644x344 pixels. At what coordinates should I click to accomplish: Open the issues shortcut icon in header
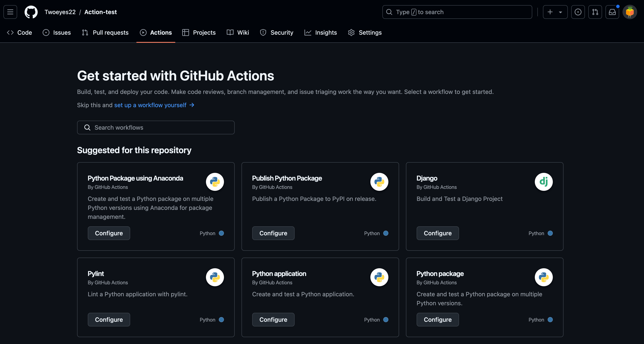[x=578, y=12]
